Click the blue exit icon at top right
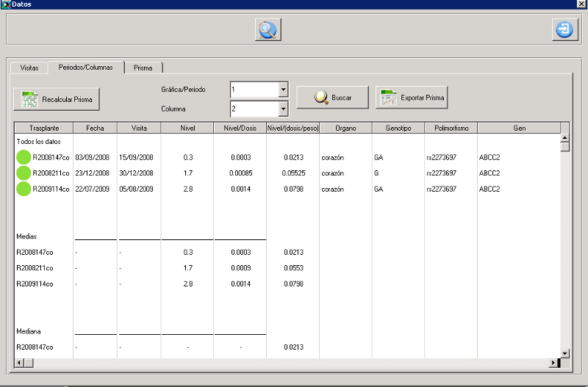The height and width of the screenshot is (387, 588). [x=564, y=30]
